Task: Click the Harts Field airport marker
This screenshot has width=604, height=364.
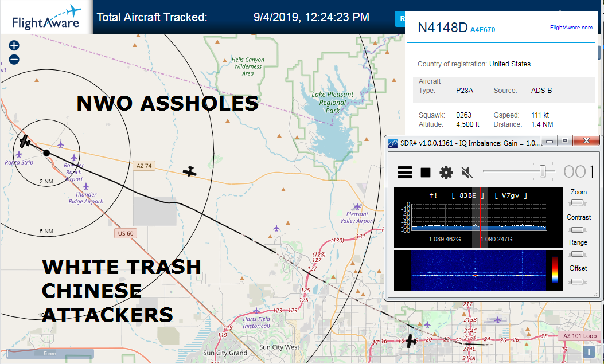Action: pyautogui.click(x=256, y=311)
